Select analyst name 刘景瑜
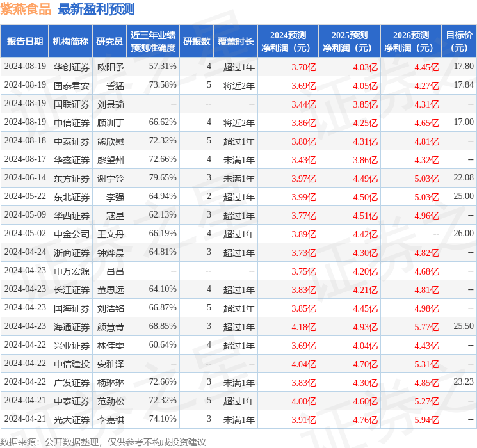The width and height of the screenshot is (477, 448). coord(110,104)
